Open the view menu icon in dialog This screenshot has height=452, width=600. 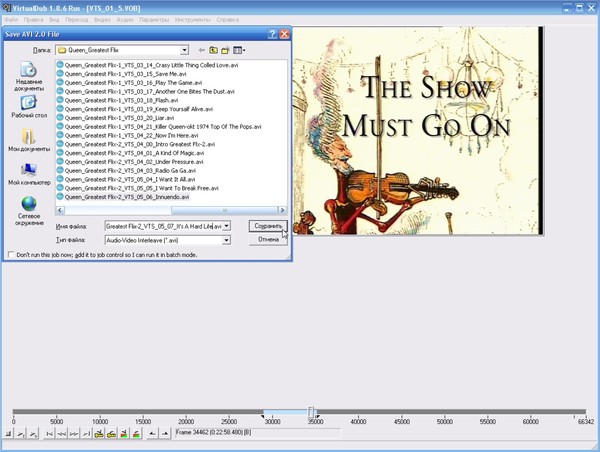coord(239,50)
